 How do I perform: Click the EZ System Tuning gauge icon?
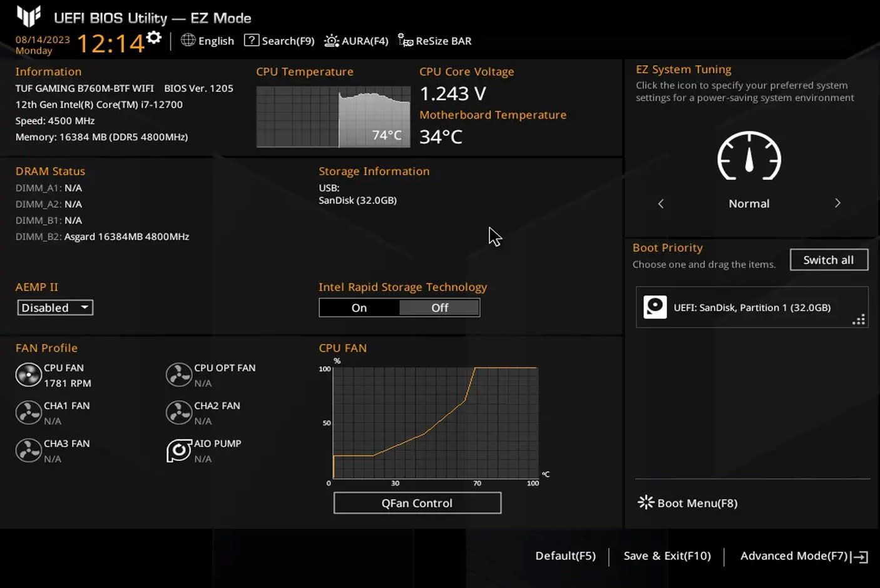click(749, 158)
